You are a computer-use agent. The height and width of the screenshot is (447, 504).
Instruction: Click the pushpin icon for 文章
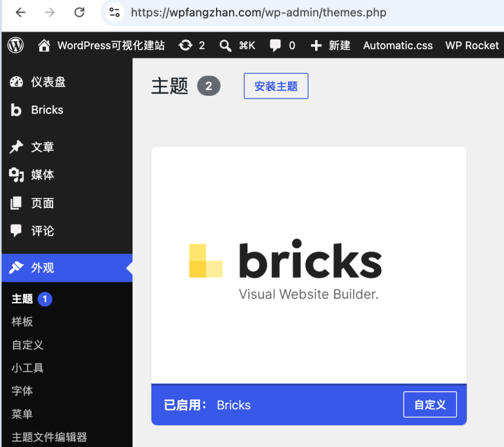(x=16, y=147)
